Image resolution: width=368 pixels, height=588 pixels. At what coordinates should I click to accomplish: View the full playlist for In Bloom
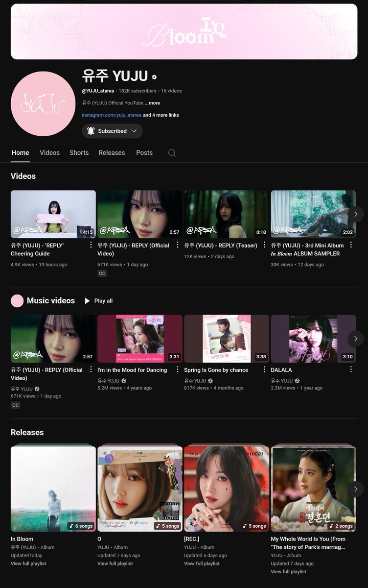tap(28, 563)
